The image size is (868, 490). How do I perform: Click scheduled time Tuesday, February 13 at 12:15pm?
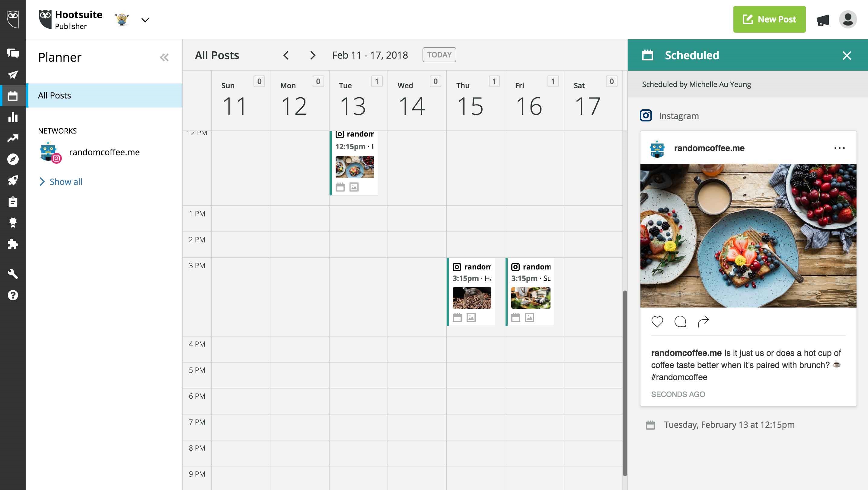[x=729, y=425]
